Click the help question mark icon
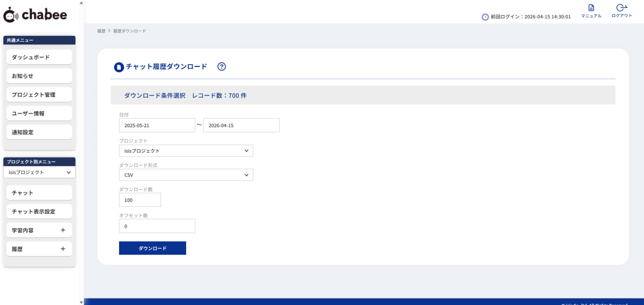Screen dimensions: 644x305 pyautogui.click(x=222, y=67)
